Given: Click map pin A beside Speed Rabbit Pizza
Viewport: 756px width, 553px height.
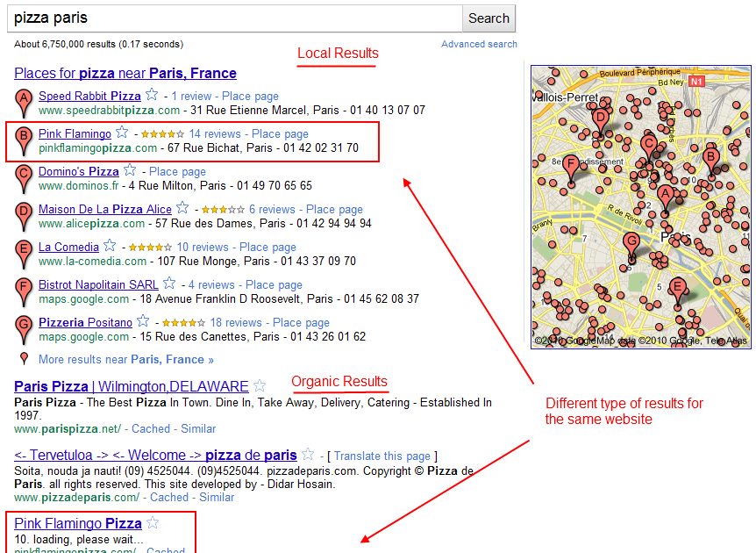Looking at the screenshot, I should (23, 103).
